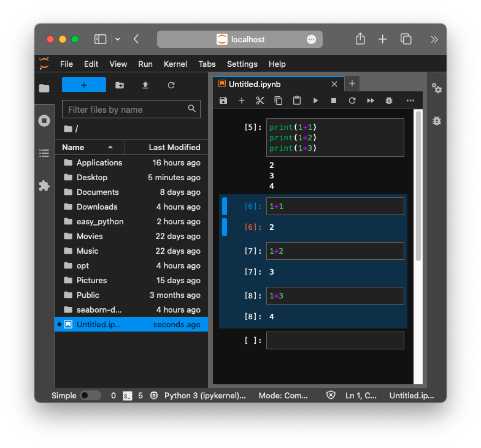Save the notebook with disk icon

pyautogui.click(x=223, y=101)
